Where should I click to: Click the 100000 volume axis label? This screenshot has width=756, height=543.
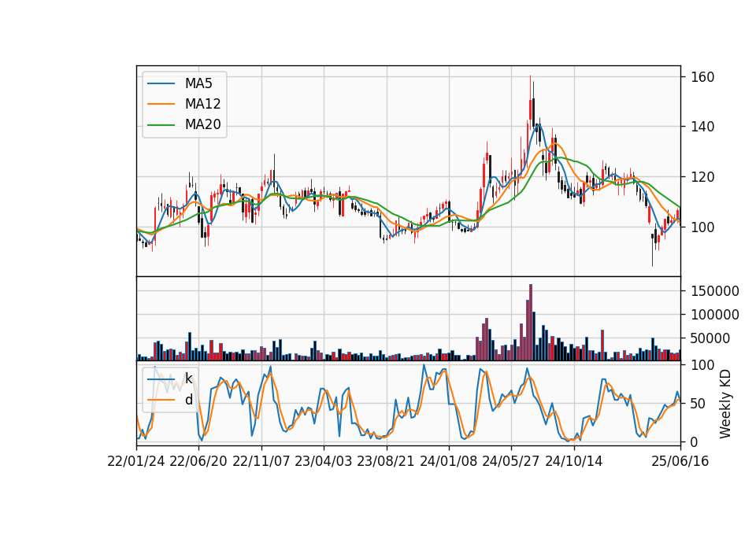click(x=715, y=315)
